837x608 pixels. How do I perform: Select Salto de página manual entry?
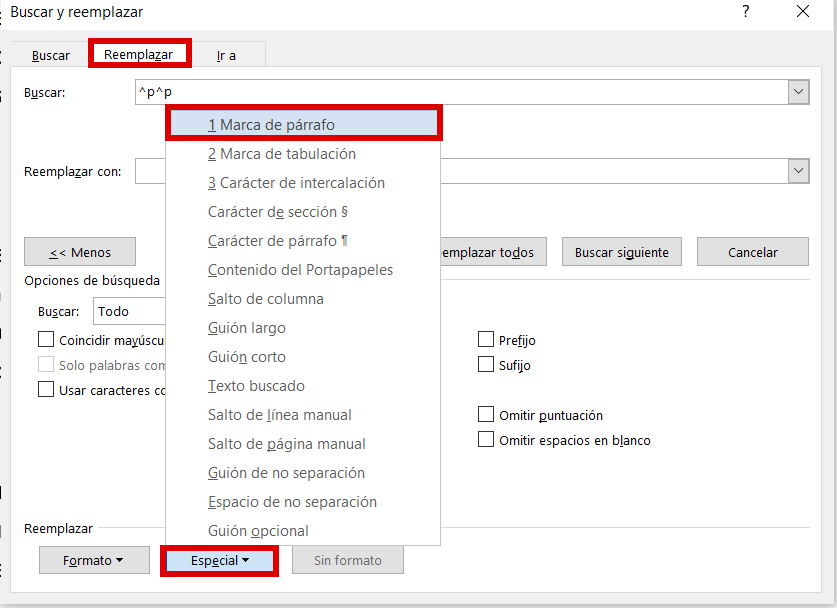(286, 444)
